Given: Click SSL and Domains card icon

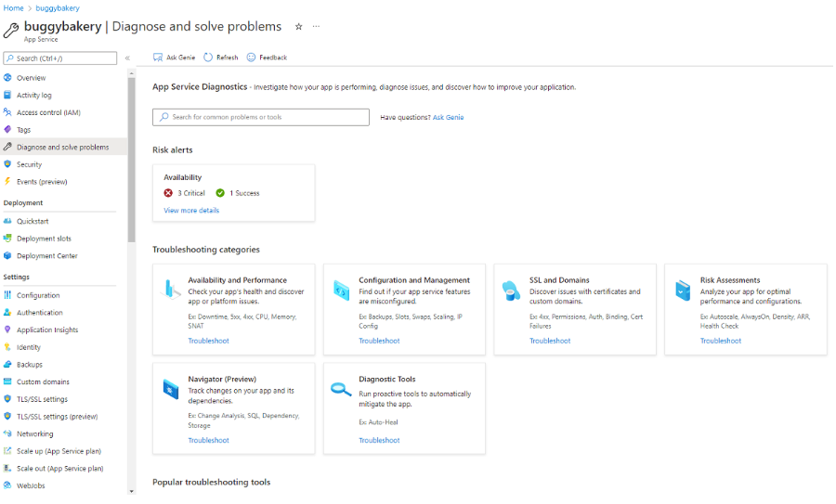Looking at the screenshot, I should (x=511, y=291).
